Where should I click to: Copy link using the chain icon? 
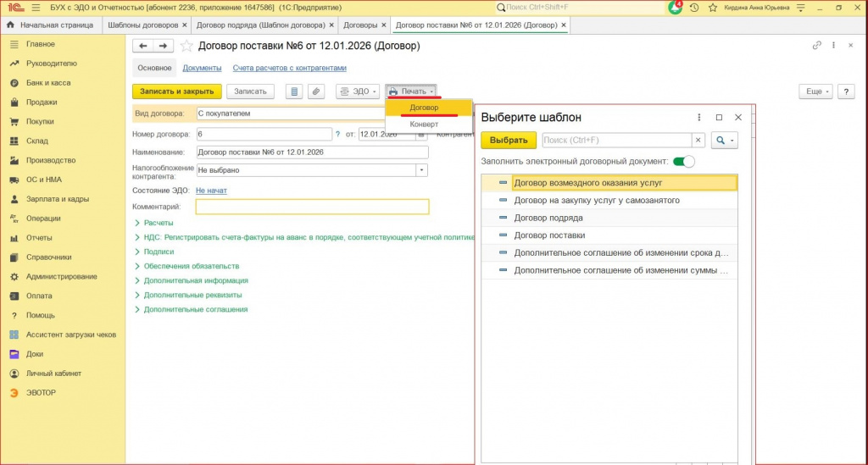tap(816, 46)
